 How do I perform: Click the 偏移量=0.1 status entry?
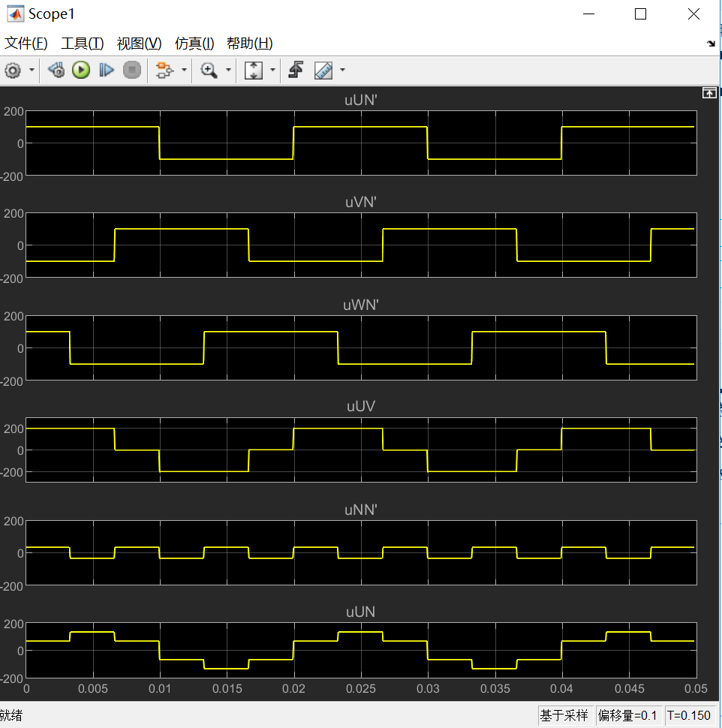627,715
